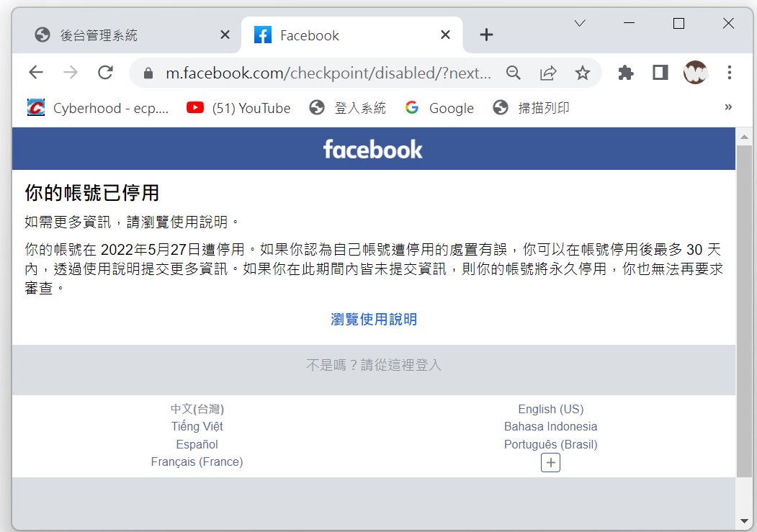Viewport: 757px width, 532px height.
Task: Click 不是嗎？請從這裡登入 login link
Action: [x=374, y=365]
